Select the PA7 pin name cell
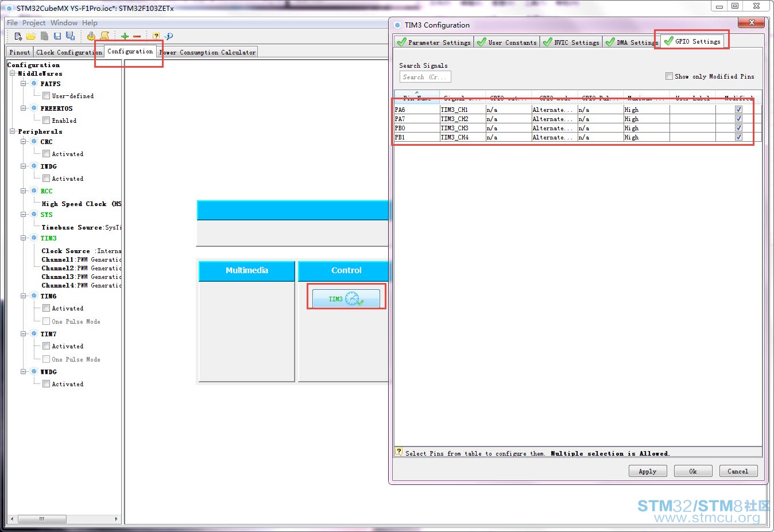Screen dimensions: 774x532 tap(417, 119)
